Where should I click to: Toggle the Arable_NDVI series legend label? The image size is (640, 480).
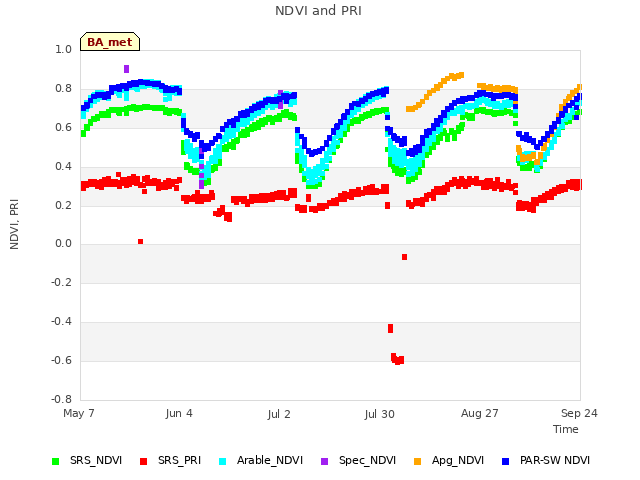click(x=270, y=460)
